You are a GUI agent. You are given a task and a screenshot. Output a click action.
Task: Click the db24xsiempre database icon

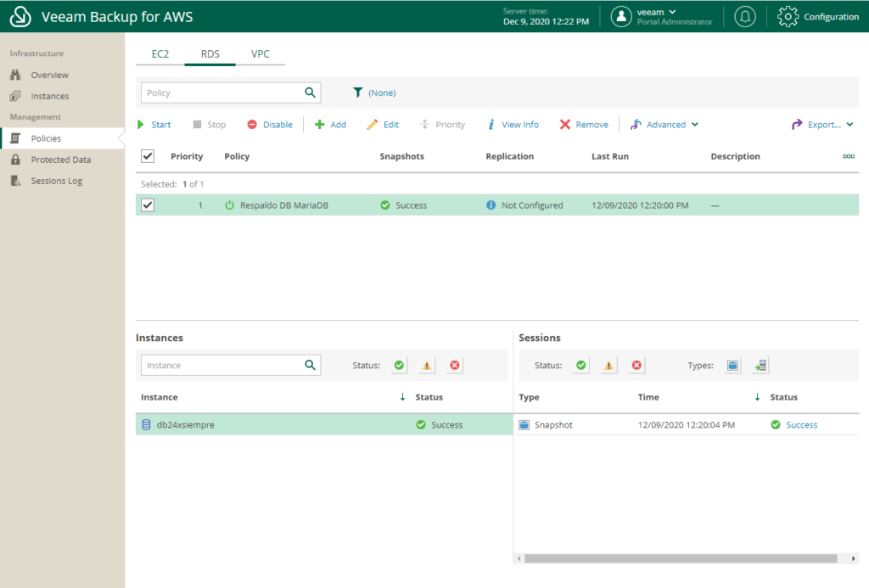coord(146,424)
